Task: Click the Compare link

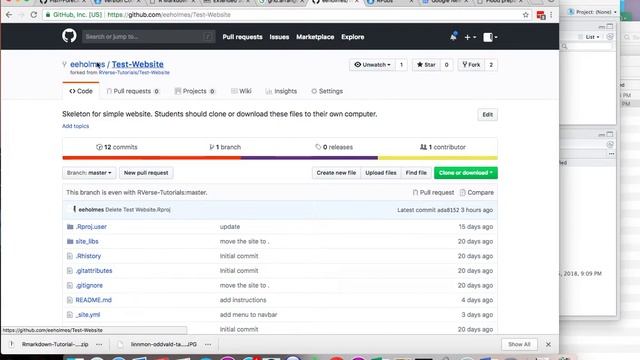Action: (477, 192)
